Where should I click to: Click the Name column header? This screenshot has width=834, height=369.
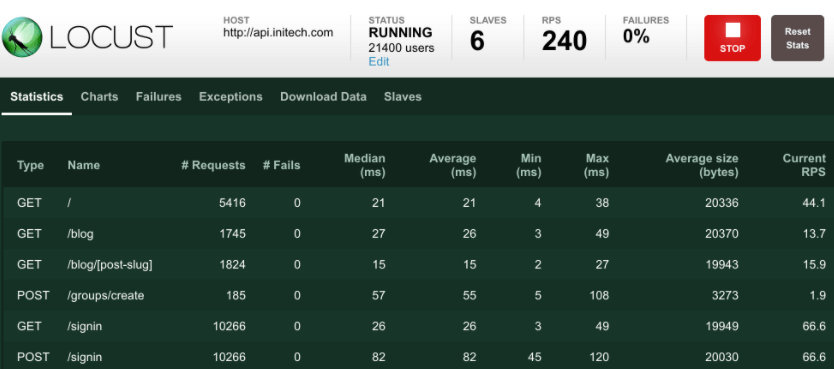click(x=84, y=165)
